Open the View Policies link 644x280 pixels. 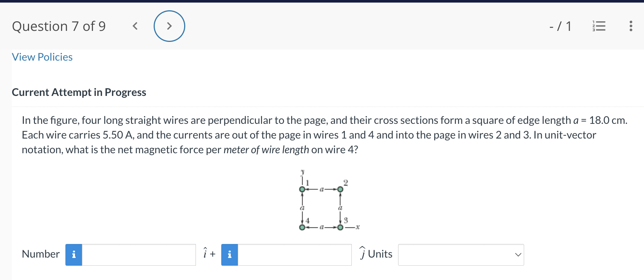click(x=42, y=57)
